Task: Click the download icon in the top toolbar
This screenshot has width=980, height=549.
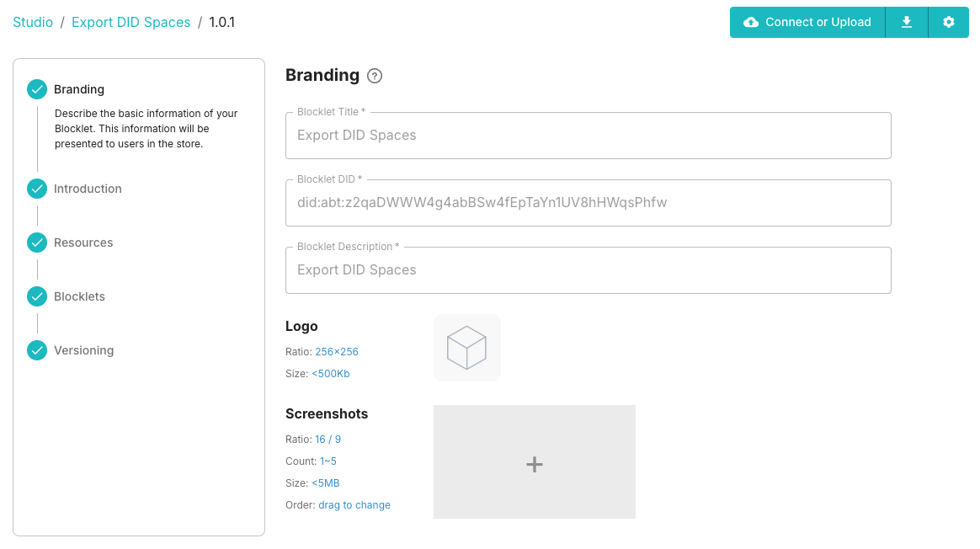Action: (907, 22)
